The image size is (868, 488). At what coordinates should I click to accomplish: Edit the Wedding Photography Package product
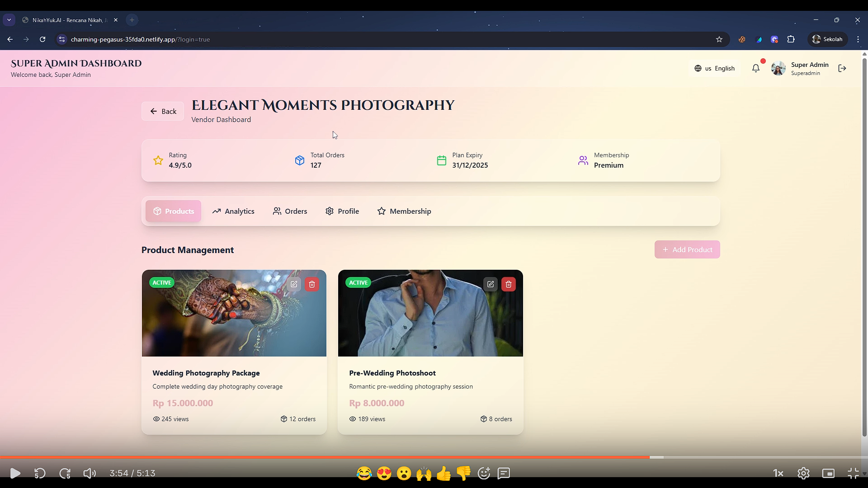point(294,284)
